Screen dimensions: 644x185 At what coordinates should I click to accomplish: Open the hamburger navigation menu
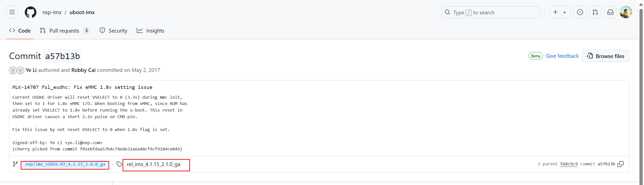click(12, 12)
